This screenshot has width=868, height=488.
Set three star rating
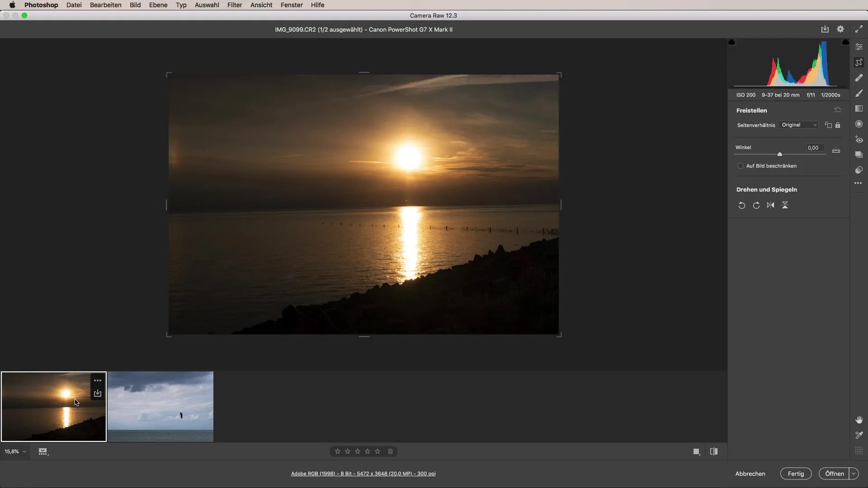click(358, 451)
